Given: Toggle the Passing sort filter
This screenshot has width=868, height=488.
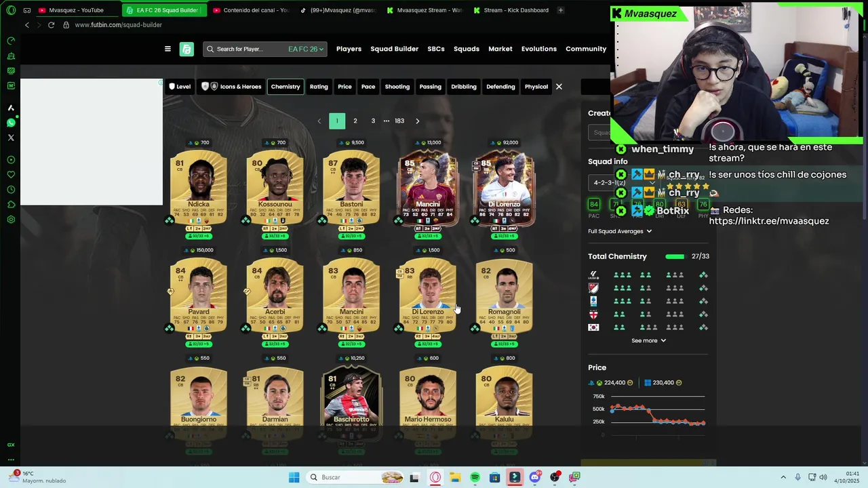Looking at the screenshot, I should pos(430,87).
